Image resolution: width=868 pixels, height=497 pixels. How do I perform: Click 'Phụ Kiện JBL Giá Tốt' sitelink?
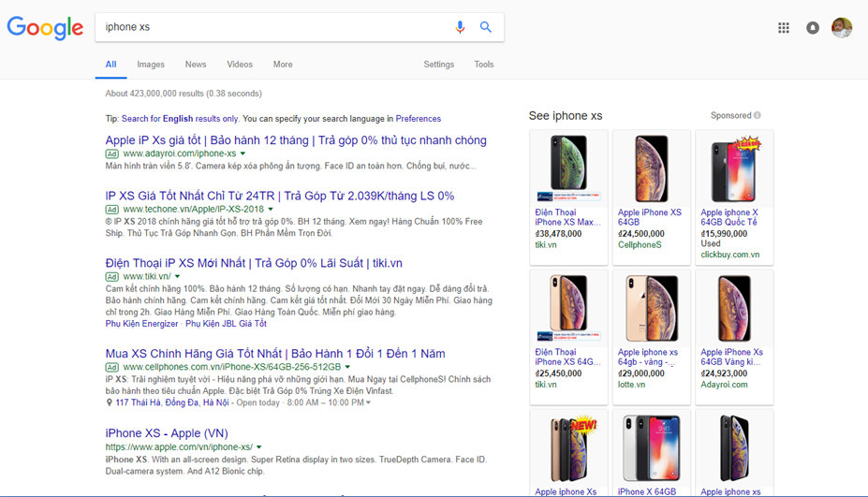(226, 324)
